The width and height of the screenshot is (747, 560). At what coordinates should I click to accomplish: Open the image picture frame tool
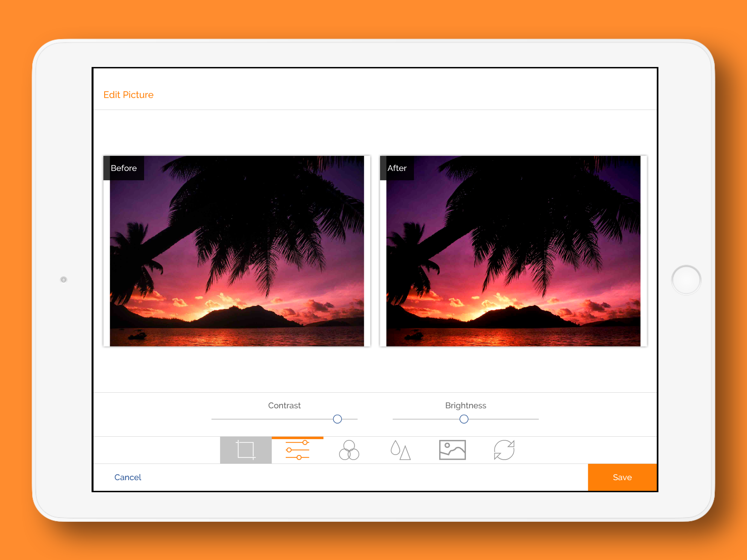click(x=452, y=450)
